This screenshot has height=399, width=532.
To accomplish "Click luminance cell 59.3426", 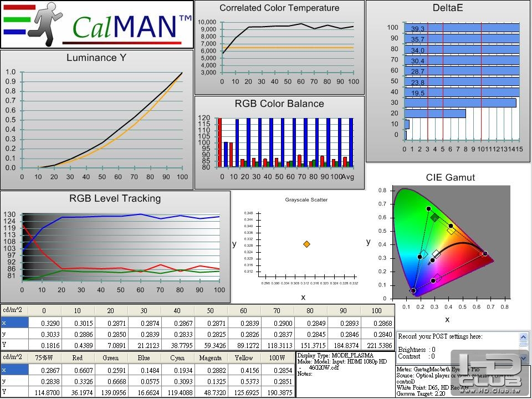I will (x=211, y=345).
